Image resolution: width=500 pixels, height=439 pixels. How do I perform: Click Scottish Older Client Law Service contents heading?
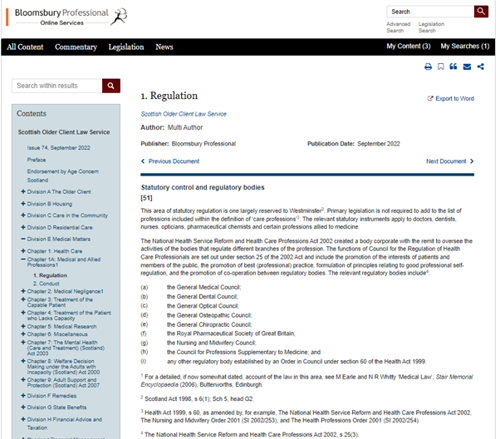[x=64, y=132]
